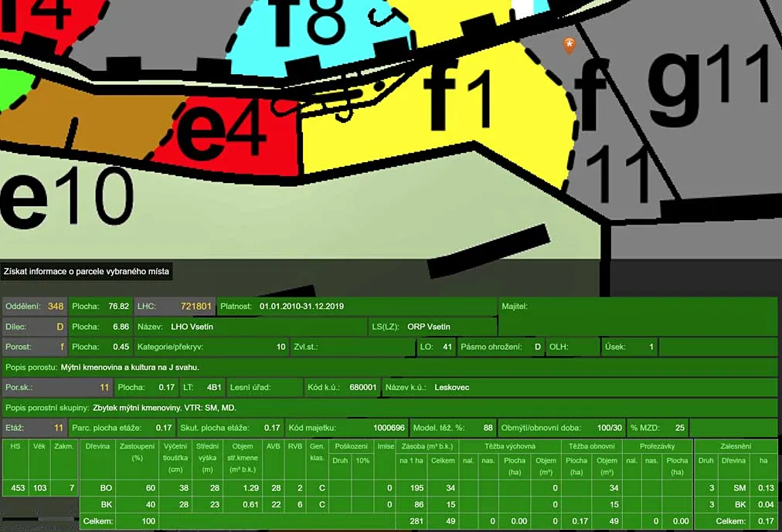
Task: Click the Porost value f
Action: (x=62, y=347)
